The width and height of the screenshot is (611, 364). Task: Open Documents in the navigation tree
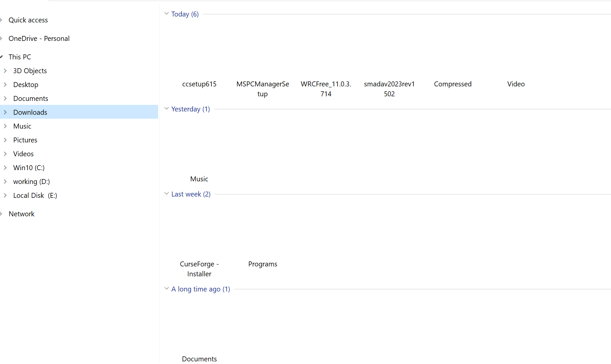pos(31,99)
